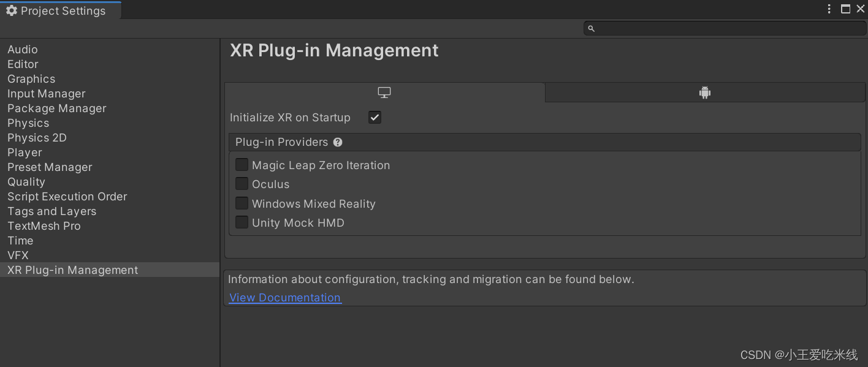Click the Project Settings gear icon

point(11,10)
